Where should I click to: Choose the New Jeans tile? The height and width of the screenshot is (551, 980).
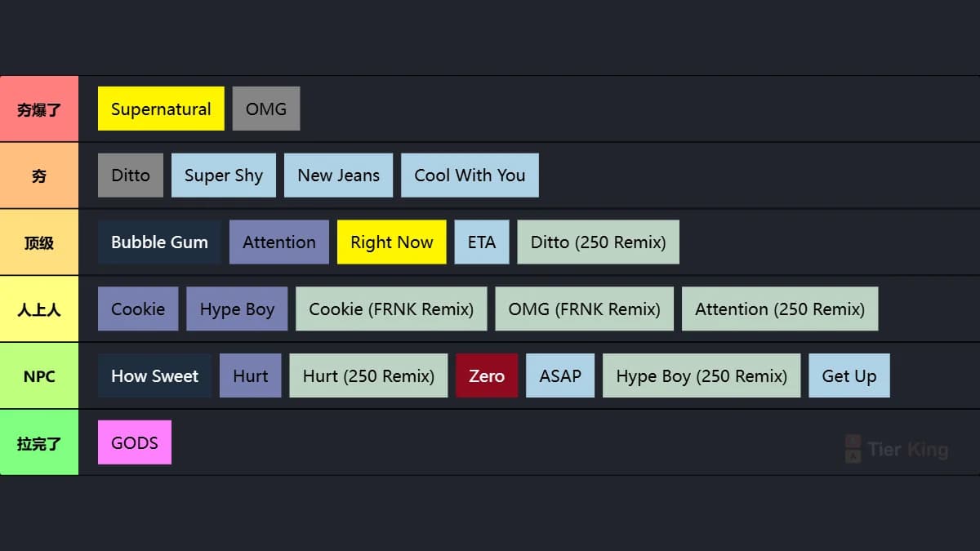point(338,176)
